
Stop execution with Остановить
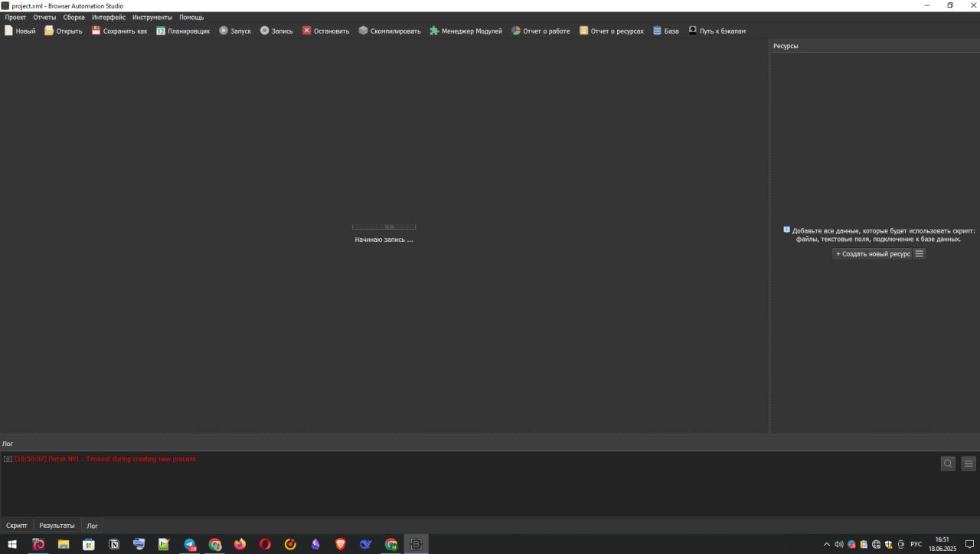(306, 31)
